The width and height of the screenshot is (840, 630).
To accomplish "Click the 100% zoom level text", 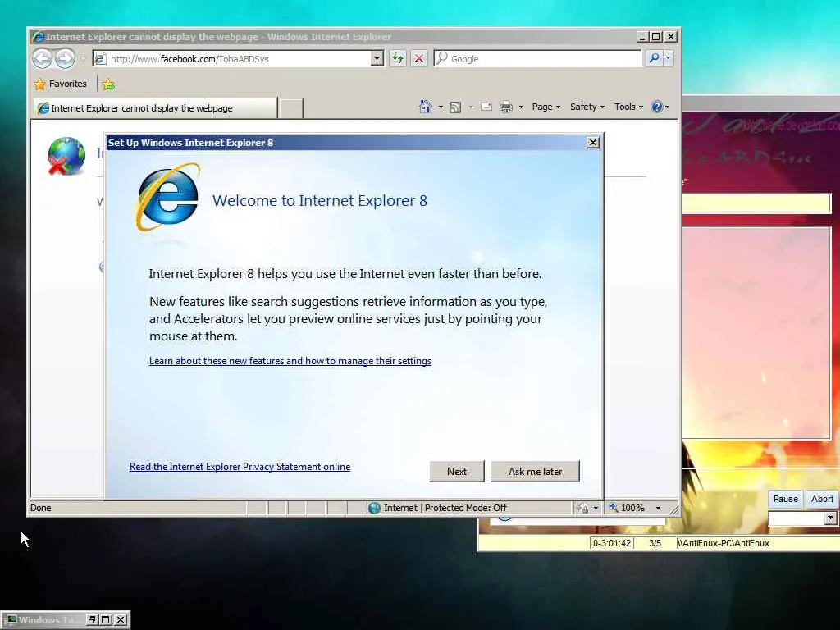I will coord(632,508).
